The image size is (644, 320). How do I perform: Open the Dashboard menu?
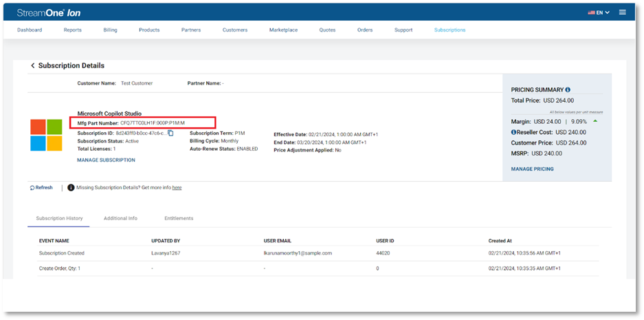[x=30, y=30]
